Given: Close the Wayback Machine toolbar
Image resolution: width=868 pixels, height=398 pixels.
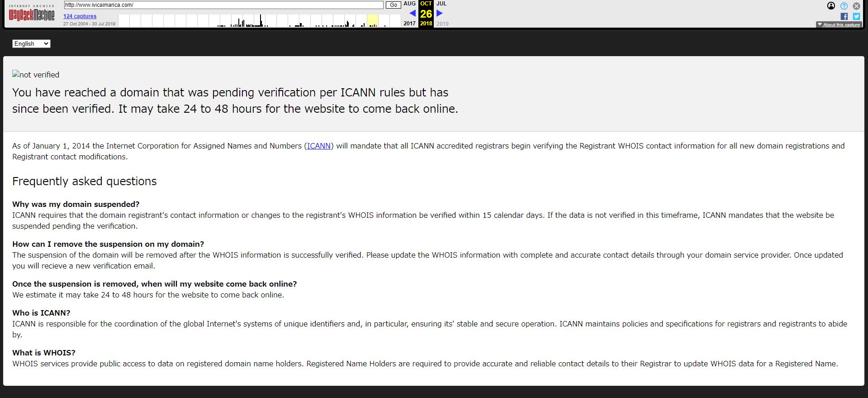Looking at the screenshot, I should click(x=856, y=6).
